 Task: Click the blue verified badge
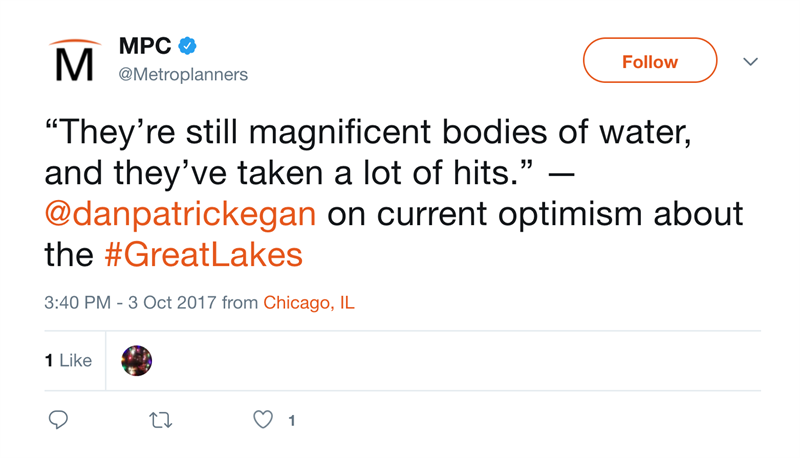[188, 46]
